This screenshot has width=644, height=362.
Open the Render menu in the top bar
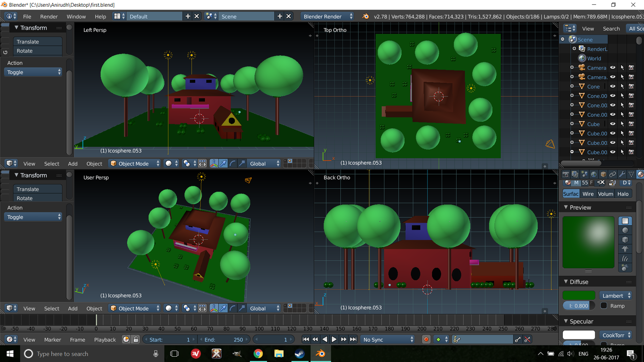[x=49, y=16]
